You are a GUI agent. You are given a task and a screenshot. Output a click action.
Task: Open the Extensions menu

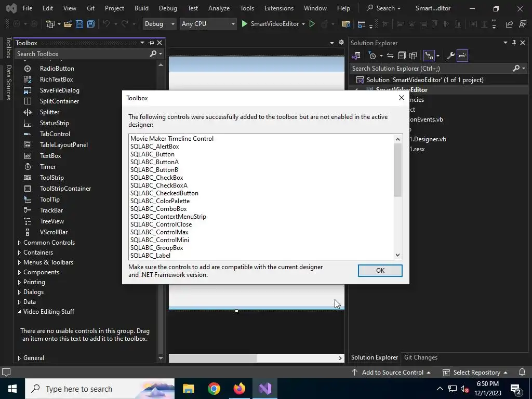click(279, 8)
